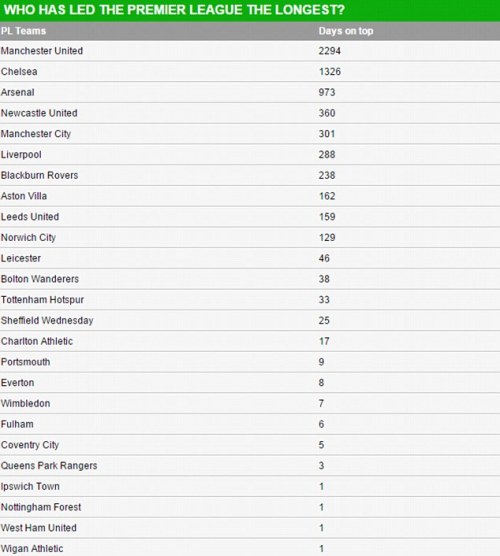Select the Newcastle United row
Screen dimensions: 500x556
point(250,113)
